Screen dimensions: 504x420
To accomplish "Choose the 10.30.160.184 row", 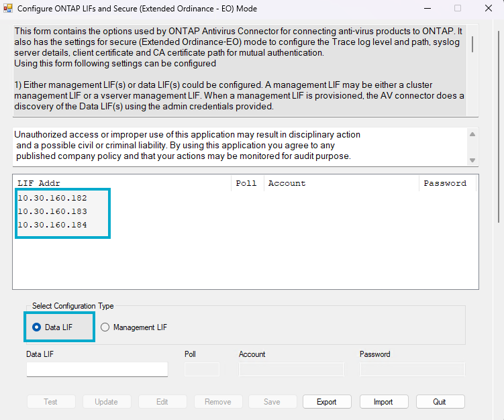I will (x=52, y=225).
